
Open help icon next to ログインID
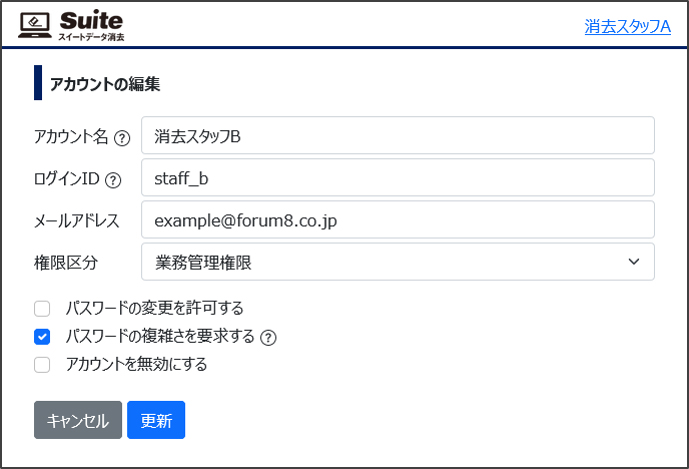coord(113,180)
